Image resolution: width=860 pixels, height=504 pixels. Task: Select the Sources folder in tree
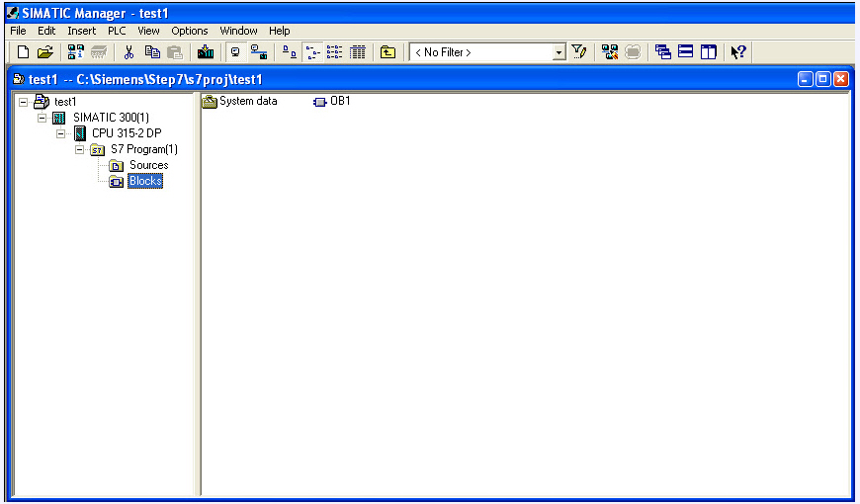pos(148,166)
